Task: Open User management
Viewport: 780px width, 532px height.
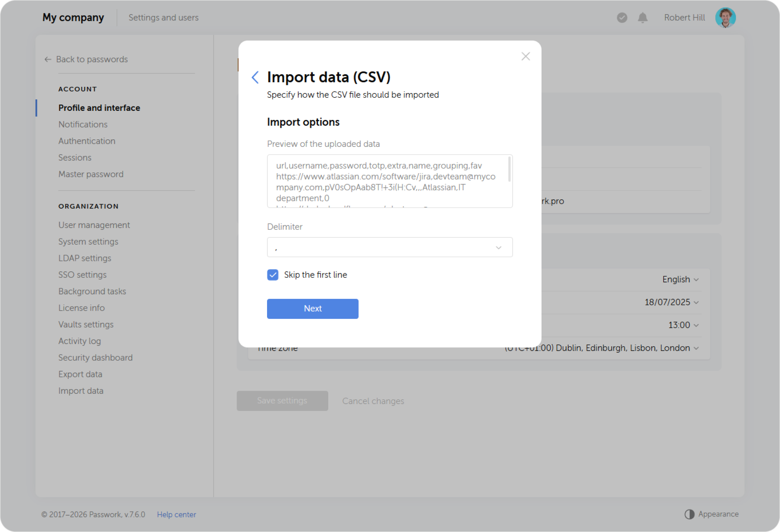Action: 94,225
